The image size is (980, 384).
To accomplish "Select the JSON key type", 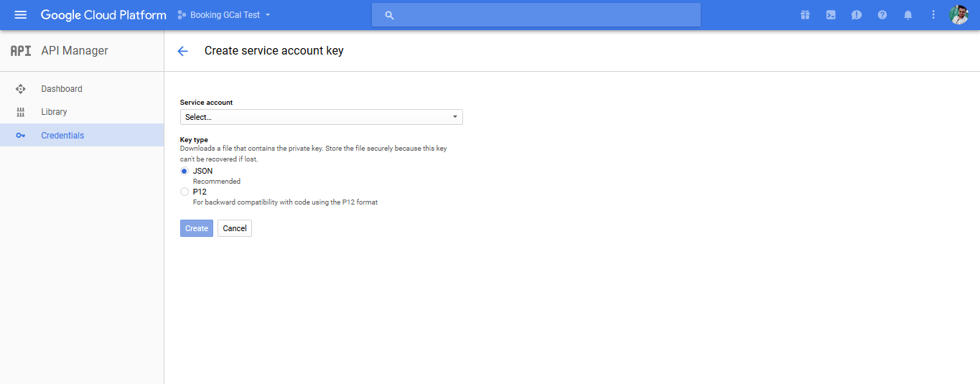I will point(185,172).
